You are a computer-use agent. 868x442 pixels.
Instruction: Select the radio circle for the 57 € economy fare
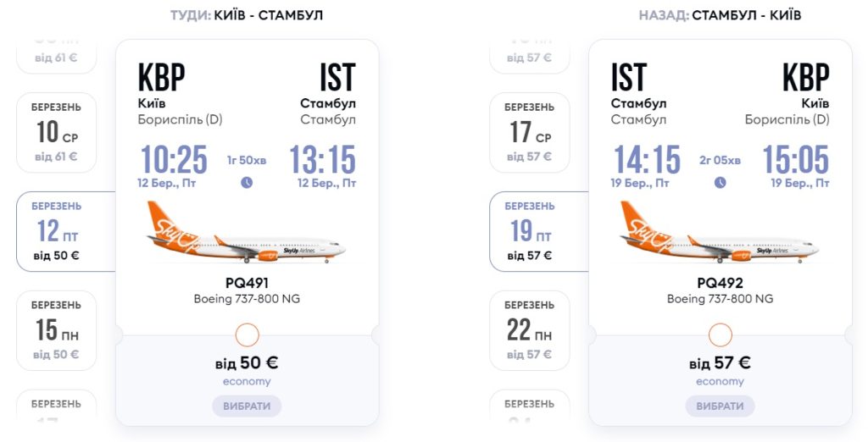coord(720,334)
